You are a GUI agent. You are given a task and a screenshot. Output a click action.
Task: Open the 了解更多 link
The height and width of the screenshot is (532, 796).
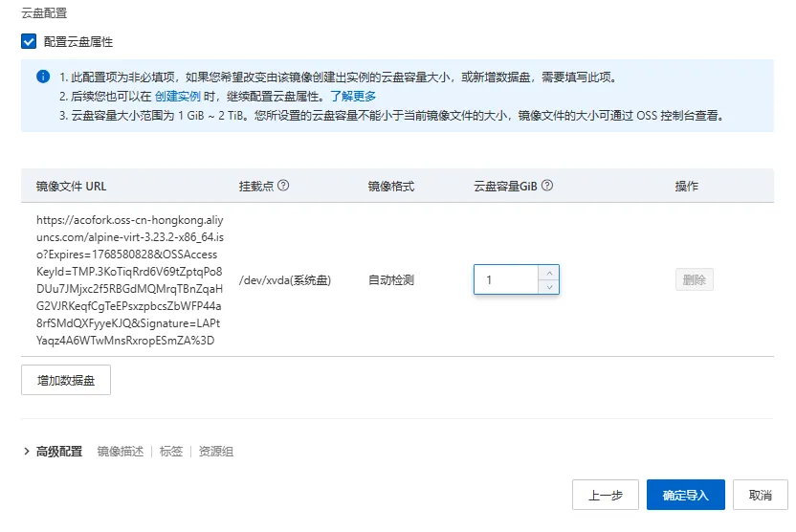pyautogui.click(x=353, y=97)
